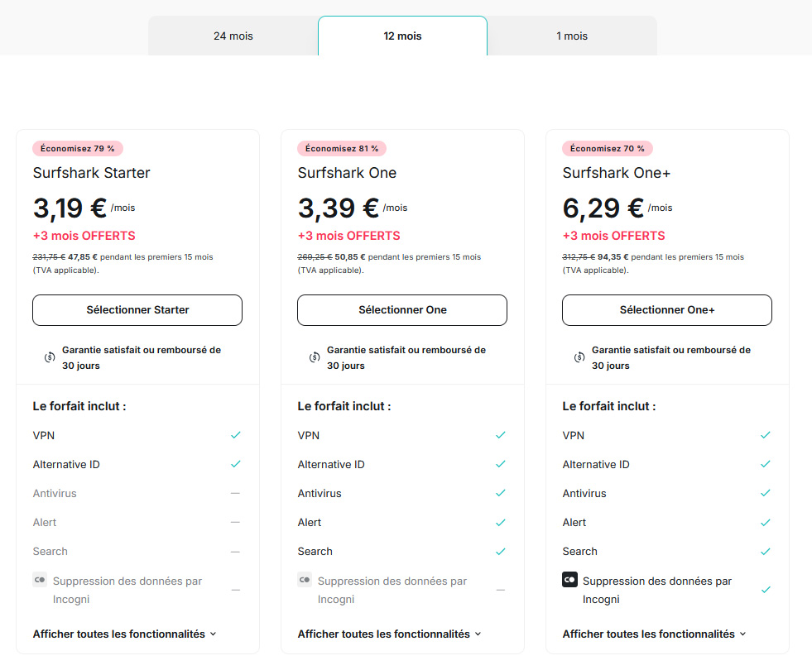Switch to the 1 mois tab
The height and width of the screenshot is (670, 812).
(572, 36)
